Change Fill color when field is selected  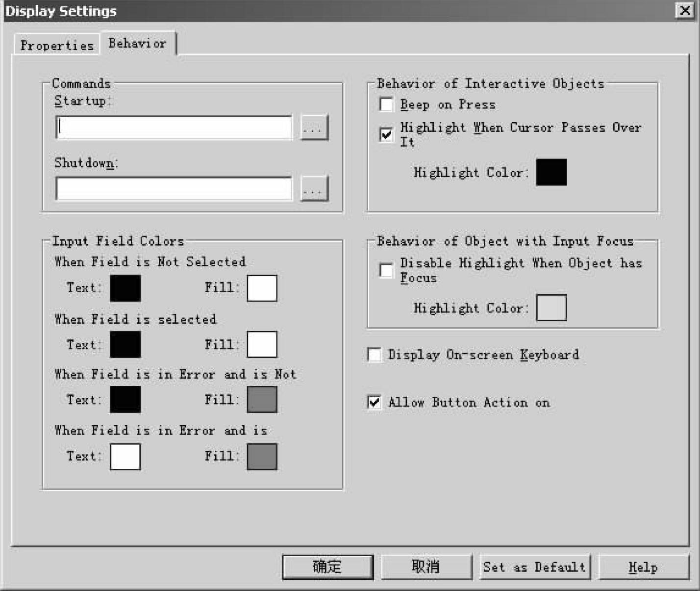262,344
